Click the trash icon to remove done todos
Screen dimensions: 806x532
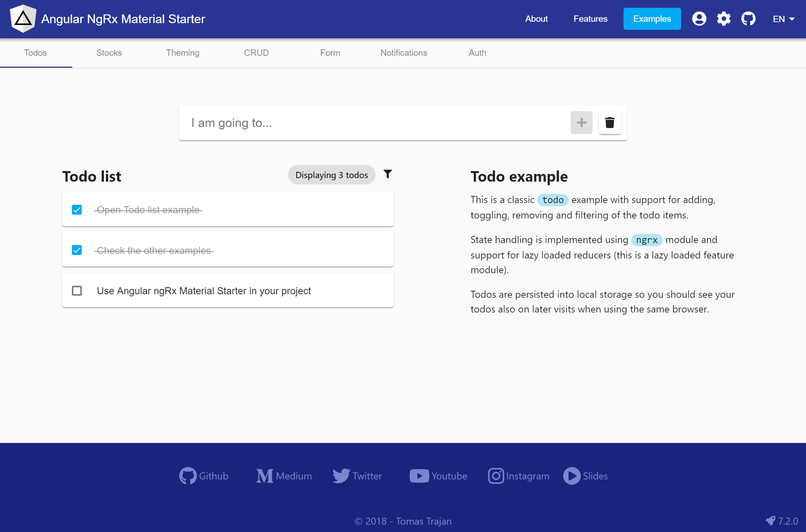click(610, 123)
